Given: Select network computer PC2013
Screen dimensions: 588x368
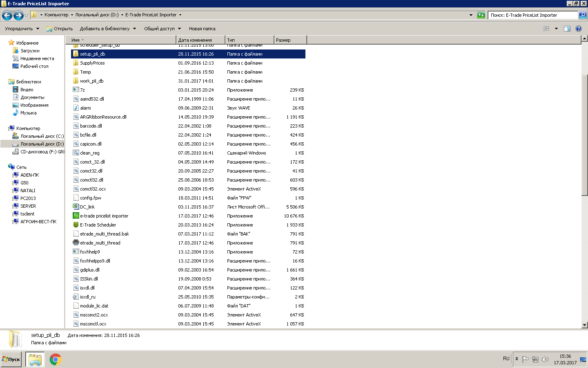Looking at the screenshot, I should 28,198.
